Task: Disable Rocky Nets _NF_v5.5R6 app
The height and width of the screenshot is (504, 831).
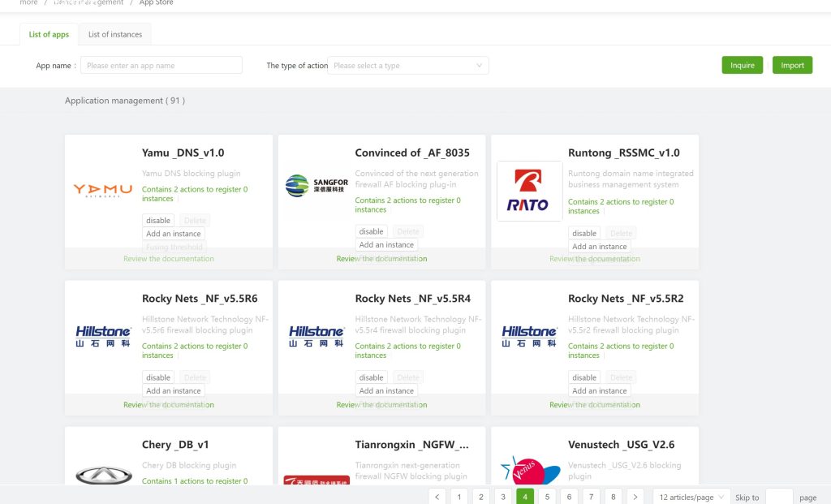Action: 158,377
